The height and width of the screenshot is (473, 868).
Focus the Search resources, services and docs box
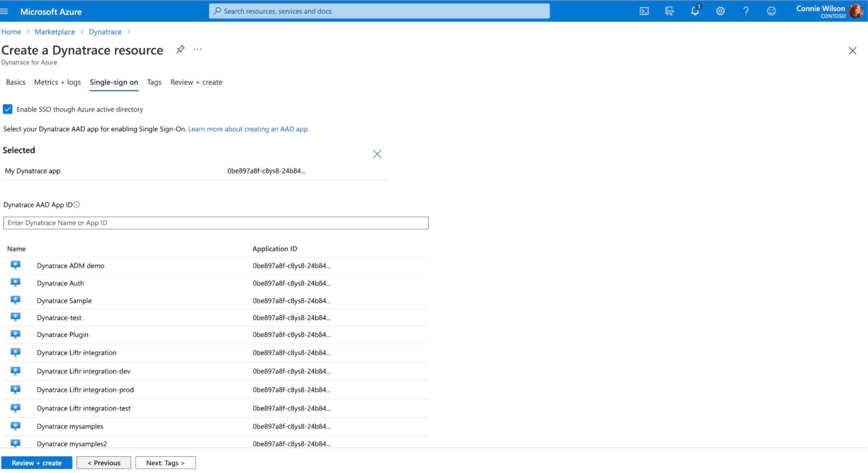pos(379,11)
